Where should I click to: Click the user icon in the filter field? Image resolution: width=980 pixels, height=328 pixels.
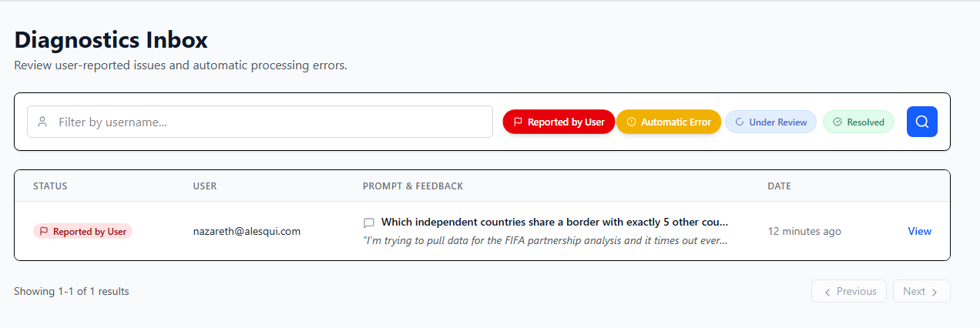click(43, 122)
